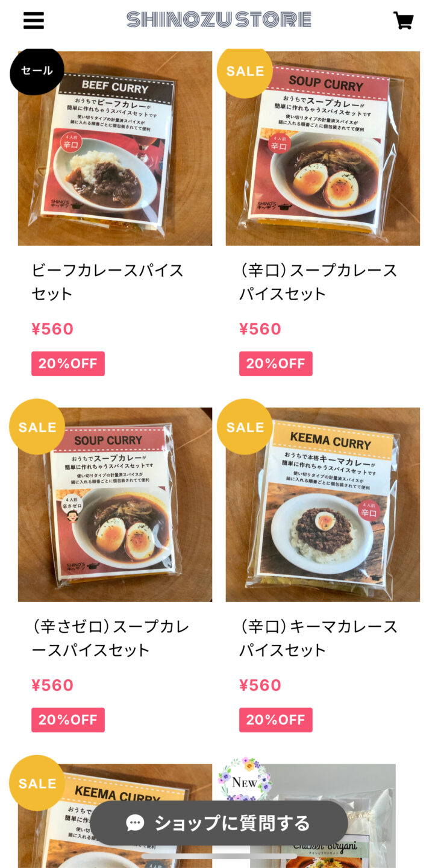Image resolution: width=438 pixels, height=868 pixels.
Task: Open the ビーフカレースパイスセット title link
Action: (x=107, y=281)
